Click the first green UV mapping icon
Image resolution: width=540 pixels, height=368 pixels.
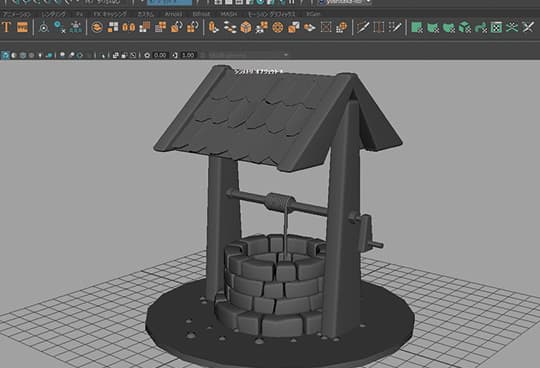pos(417,27)
